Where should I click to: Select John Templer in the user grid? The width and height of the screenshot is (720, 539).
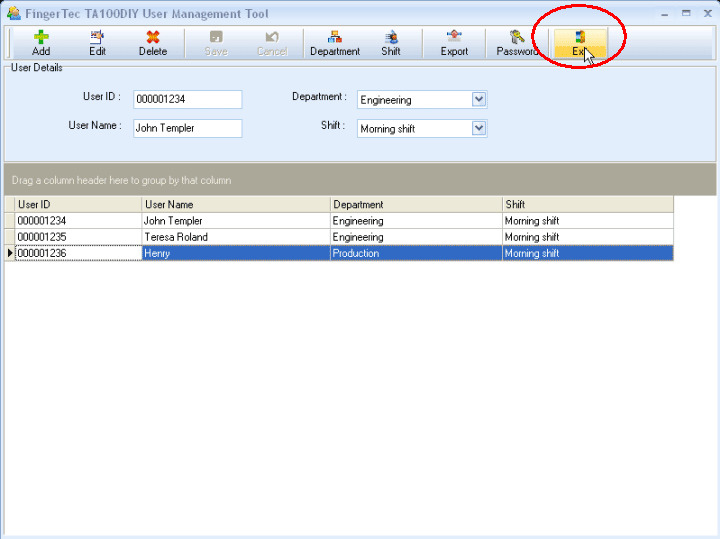pyautogui.click(x=236, y=221)
